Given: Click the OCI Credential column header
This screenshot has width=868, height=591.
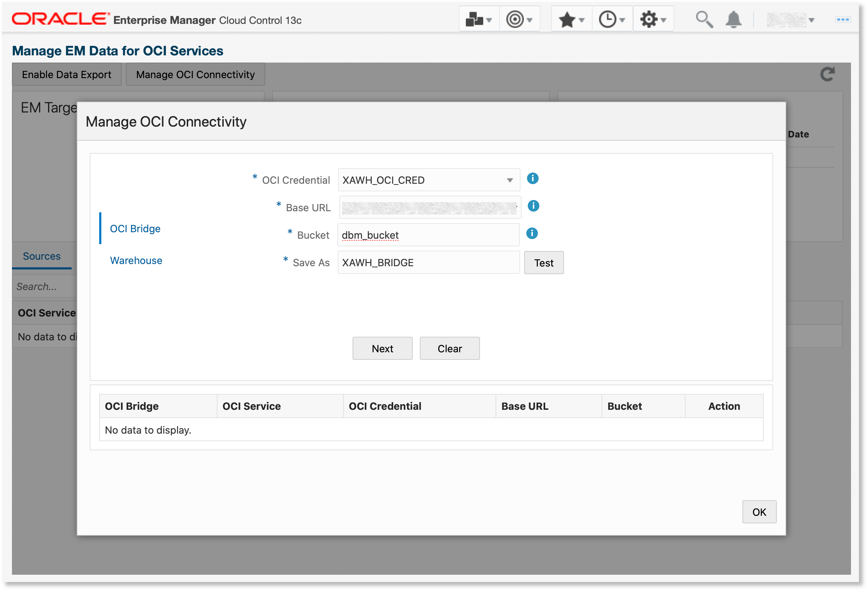Looking at the screenshot, I should pos(420,406).
